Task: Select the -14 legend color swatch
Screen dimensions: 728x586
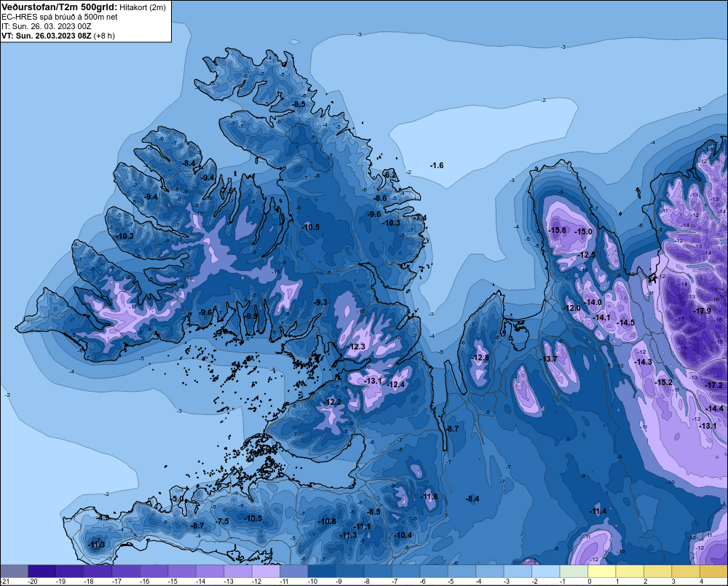Action: [x=210, y=571]
